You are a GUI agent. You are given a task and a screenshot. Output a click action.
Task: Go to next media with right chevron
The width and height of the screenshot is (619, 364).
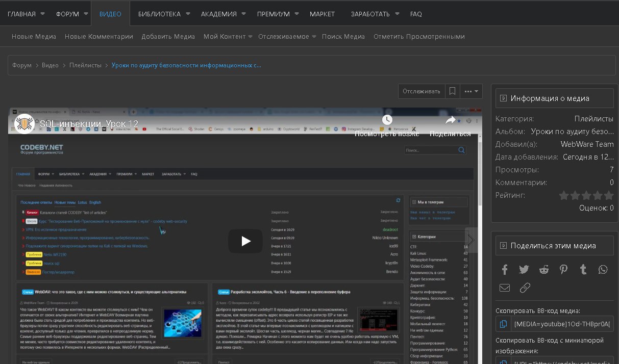(x=471, y=240)
